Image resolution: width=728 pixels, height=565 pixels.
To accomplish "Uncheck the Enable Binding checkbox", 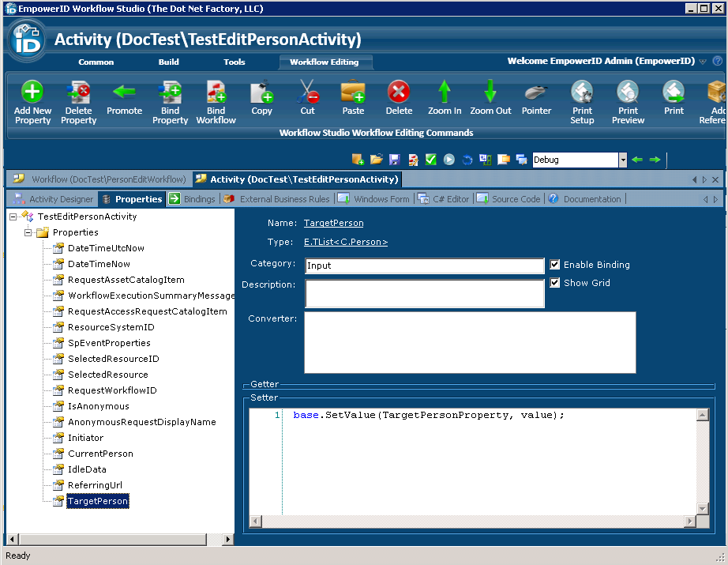I will point(555,266).
